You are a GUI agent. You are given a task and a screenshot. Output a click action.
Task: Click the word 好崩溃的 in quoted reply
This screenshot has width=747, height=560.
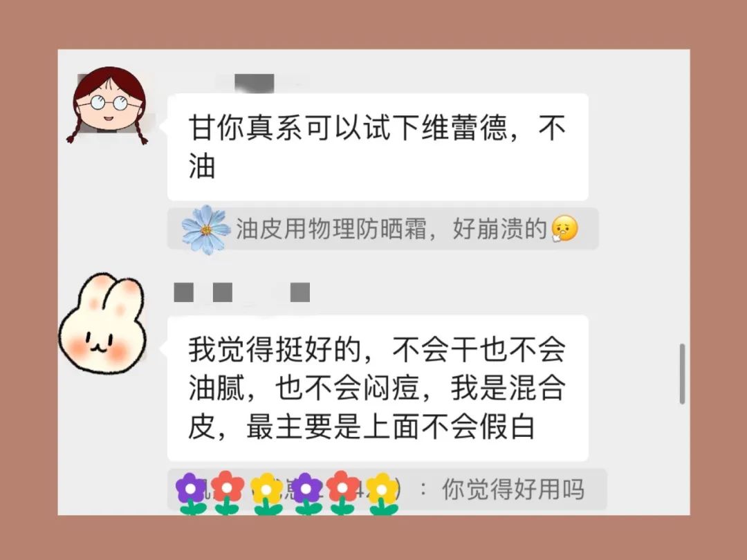(x=499, y=229)
